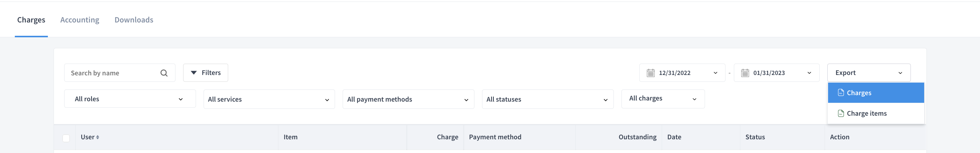Image resolution: width=980 pixels, height=153 pixels.
Task: Choose Charge items export option
Action: [876, 113]
